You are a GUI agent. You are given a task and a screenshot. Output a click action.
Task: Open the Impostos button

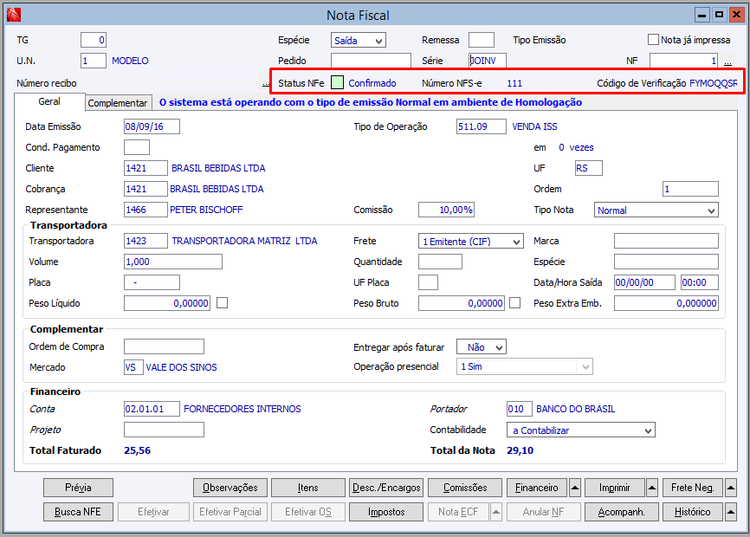tap(386, 512)
